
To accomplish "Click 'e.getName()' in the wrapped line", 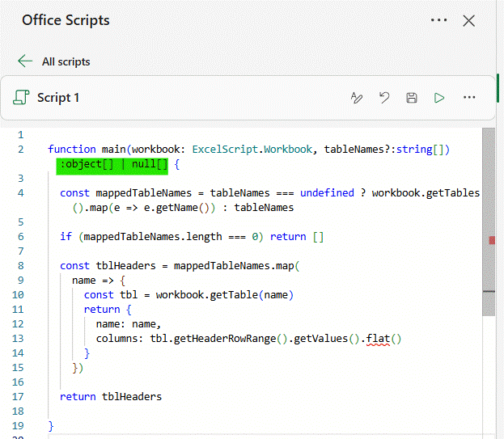I will coord(176,208).
